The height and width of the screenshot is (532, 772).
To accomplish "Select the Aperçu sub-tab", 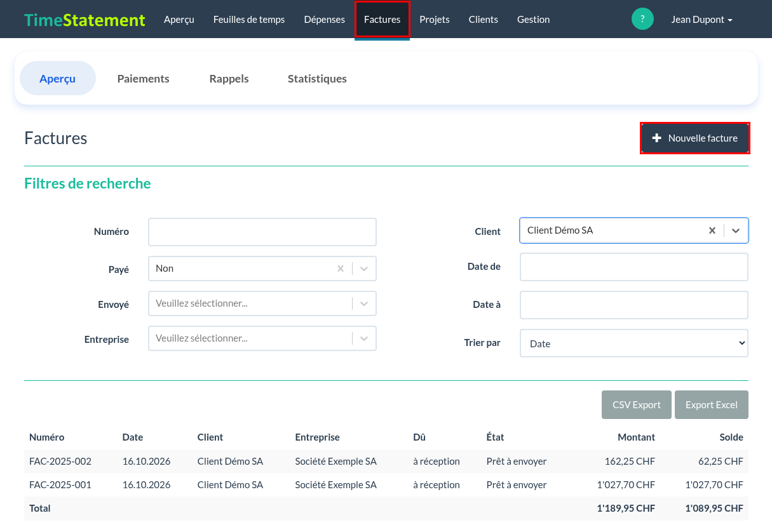I will tap(58, 79).
